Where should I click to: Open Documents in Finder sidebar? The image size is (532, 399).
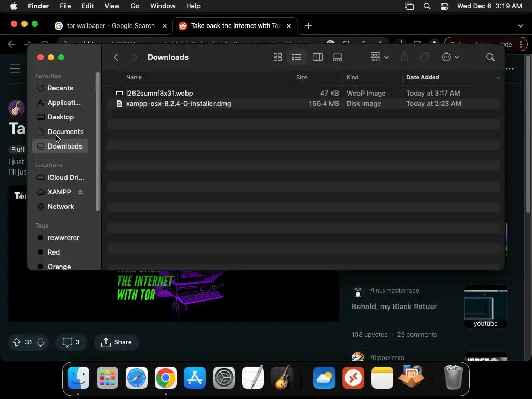coord(60,131)
